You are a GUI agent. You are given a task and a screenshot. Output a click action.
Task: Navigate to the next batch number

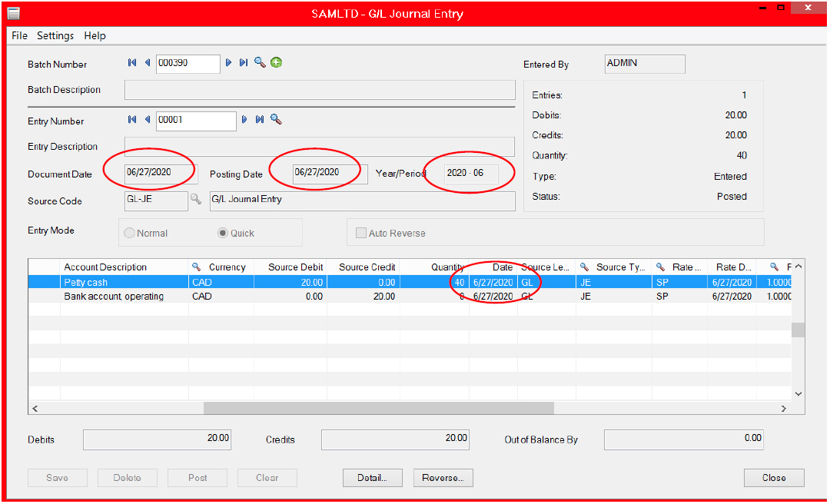(x=229, y=63)
